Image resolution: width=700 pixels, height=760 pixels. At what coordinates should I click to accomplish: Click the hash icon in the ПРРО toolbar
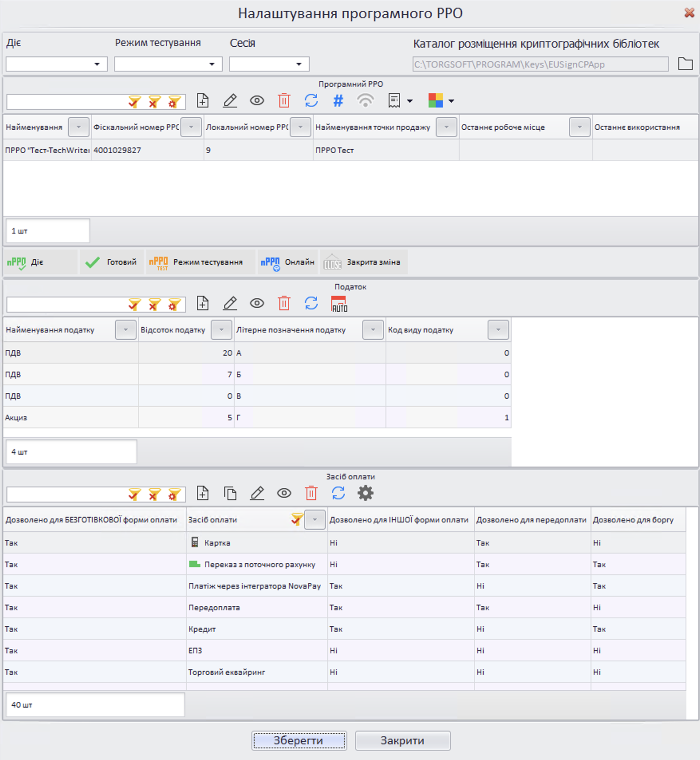pyautogui.click(x=338, y=101)
